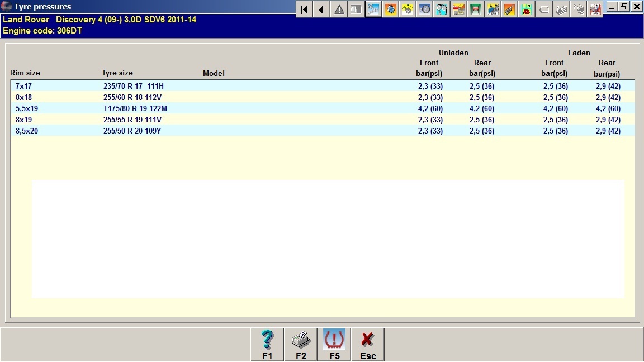This screenshot has width=644, height=362.
Task: Click the Rim size column header
Action: [25, 73]
